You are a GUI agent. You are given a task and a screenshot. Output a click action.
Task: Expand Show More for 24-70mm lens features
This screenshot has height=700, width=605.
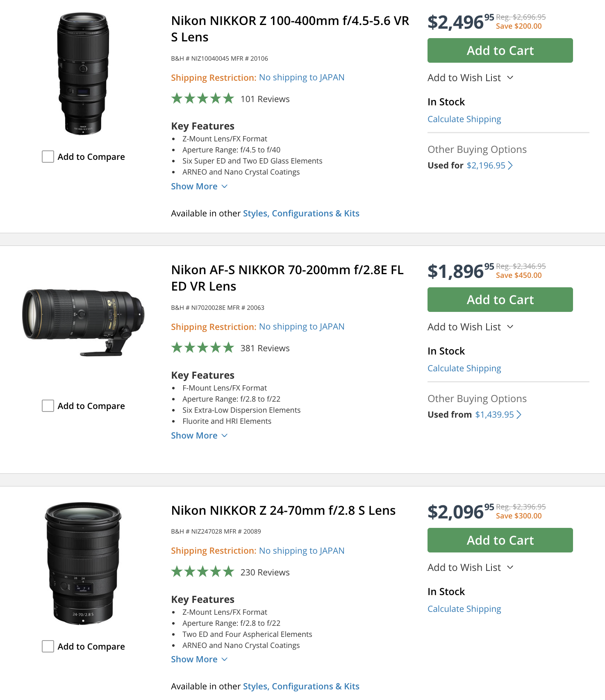[199, 659]
